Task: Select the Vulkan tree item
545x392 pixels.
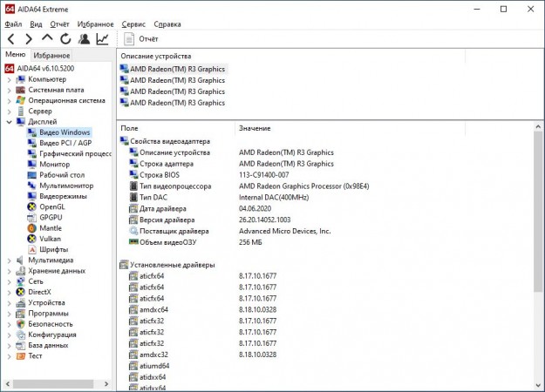Action: [51, 238]
